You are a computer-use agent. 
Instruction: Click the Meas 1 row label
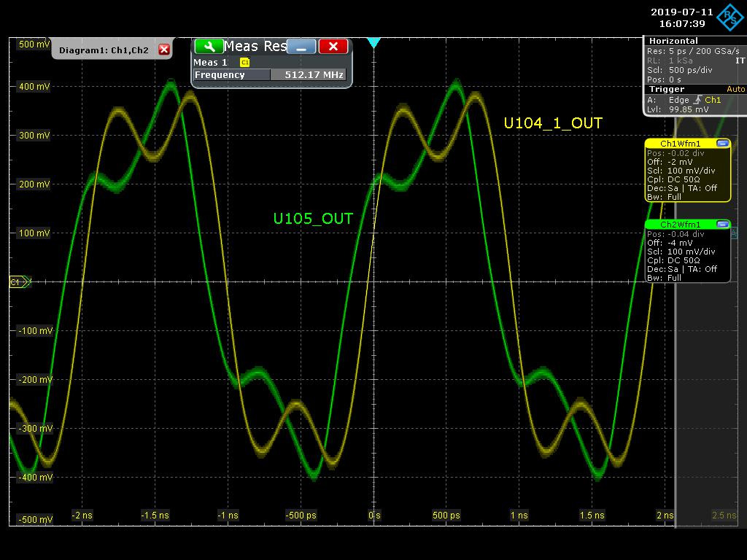(x=210, y=63)
